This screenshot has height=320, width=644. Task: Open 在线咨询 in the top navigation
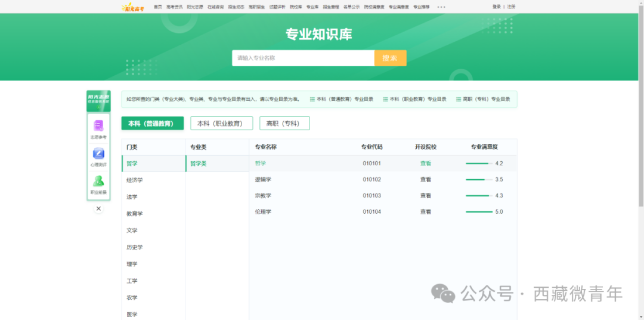[216, 7]
